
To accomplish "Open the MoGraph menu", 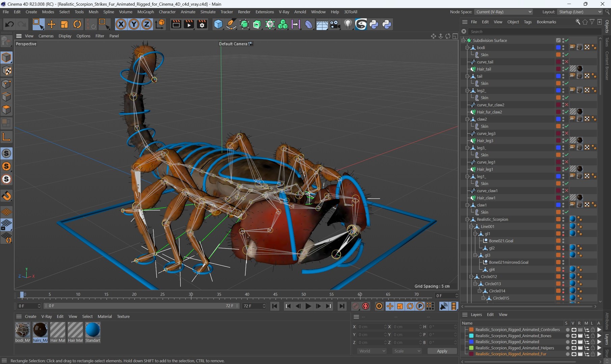I will pyautogui.click(x=145, y=12).
